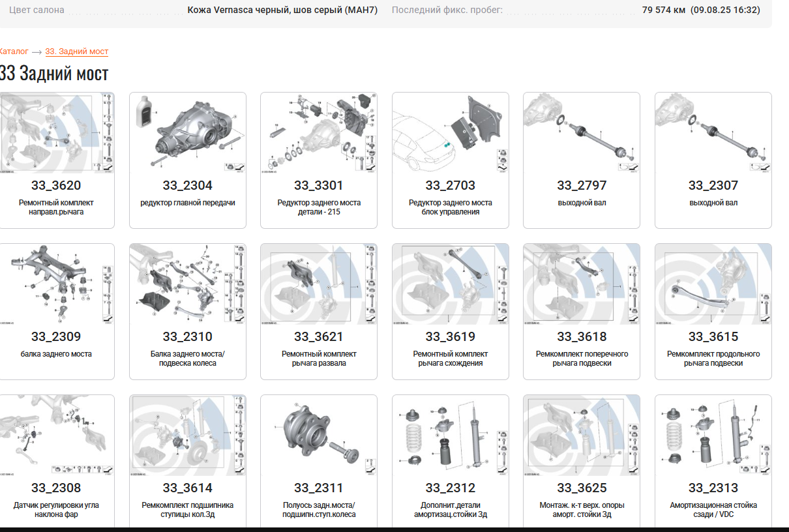Image resolution: width=789 pixels, height=532 pixels.
Task: Select label Ремкомплект продольного рычага подвески
Action: tap(713, 359)
